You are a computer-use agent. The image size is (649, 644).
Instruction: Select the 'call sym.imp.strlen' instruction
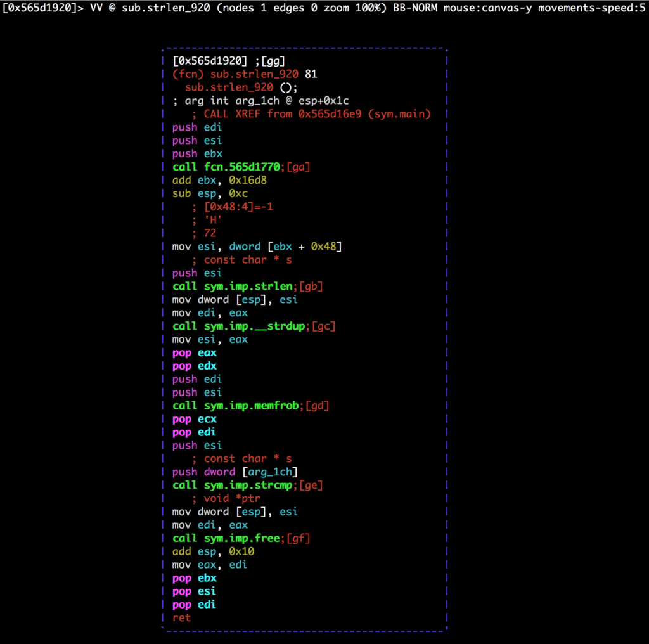pos(233,286)
